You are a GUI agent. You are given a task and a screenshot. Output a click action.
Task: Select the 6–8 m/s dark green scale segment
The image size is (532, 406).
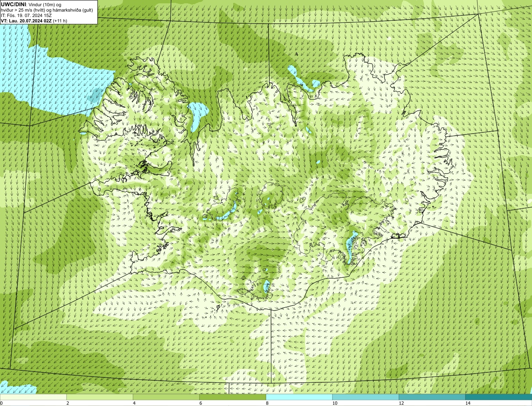point(233,397)
